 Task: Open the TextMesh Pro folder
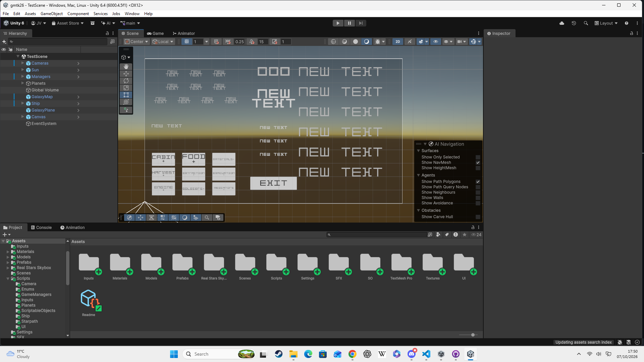coord(401,267)
